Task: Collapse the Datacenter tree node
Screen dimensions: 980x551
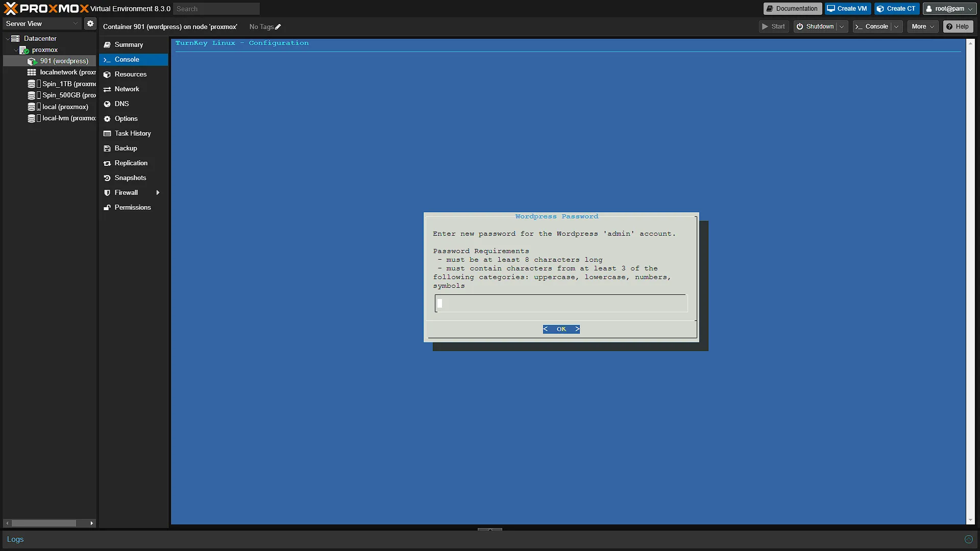Action: coord(8,39)
